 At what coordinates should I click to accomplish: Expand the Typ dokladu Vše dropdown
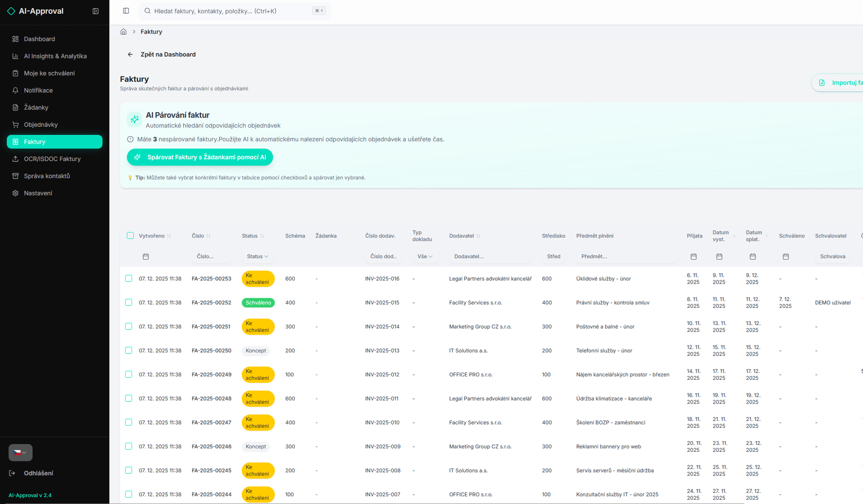coord(425,257)
